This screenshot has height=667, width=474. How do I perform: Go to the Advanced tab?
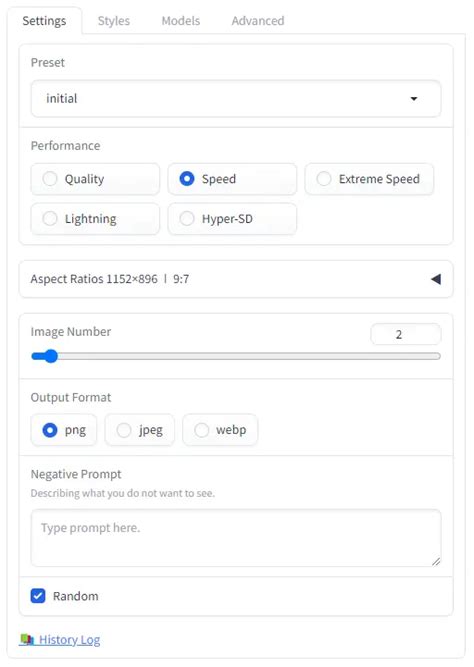(258, 21)
